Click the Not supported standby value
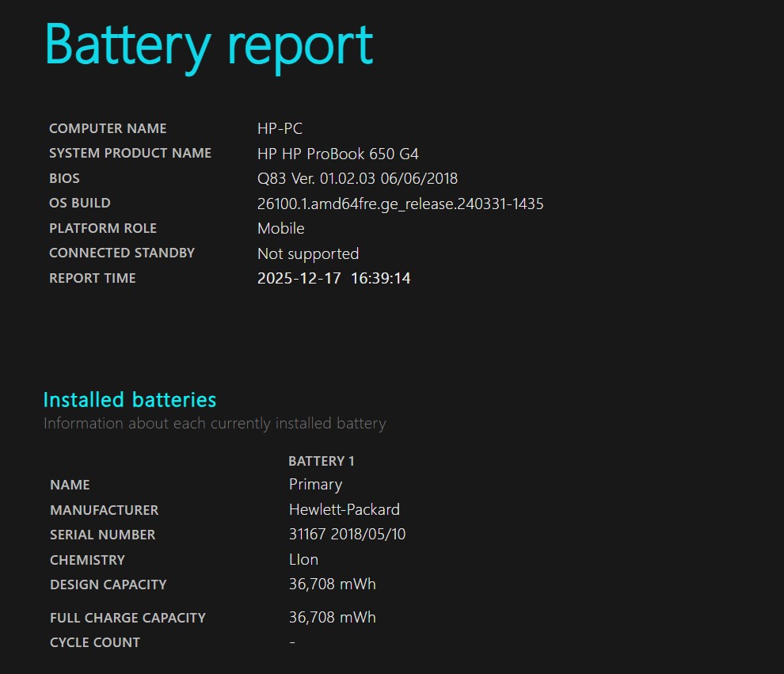Viewport: 784px width, 674px height. click(x=308, y=254)
